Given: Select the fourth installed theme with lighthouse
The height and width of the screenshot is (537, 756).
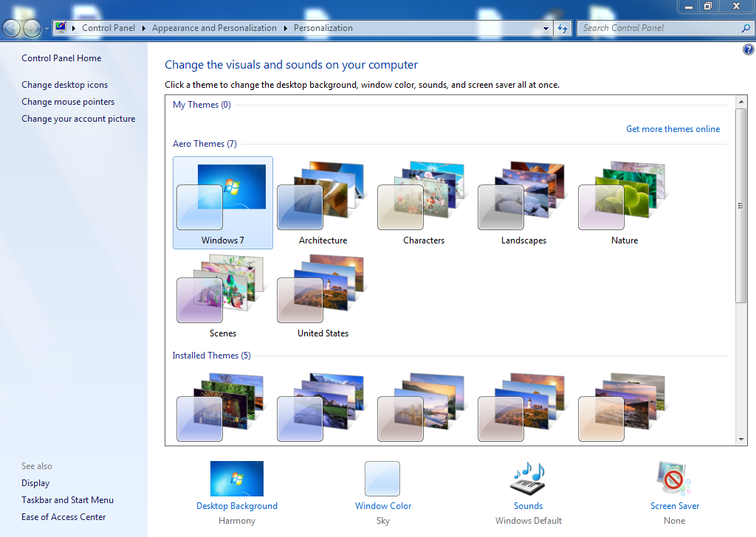Looking at the screenshot, I should click(x=522, y=407).
